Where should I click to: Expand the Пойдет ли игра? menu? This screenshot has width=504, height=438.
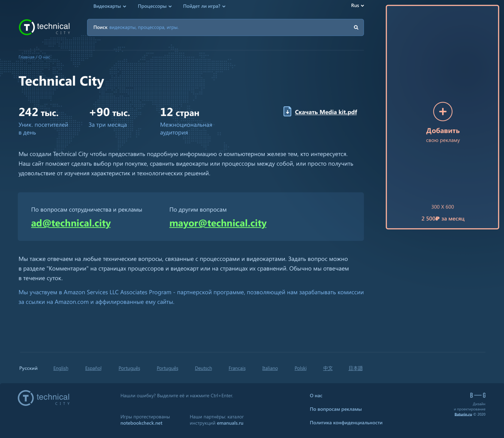(204, 6)
